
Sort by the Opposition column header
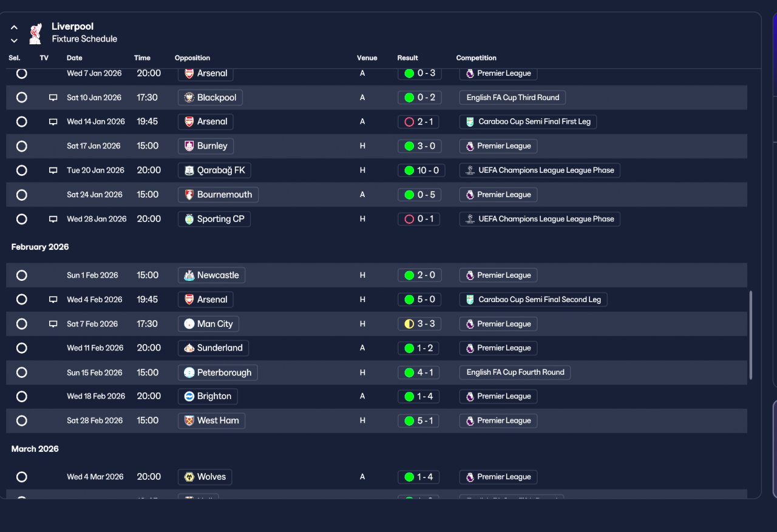(192, 58)
